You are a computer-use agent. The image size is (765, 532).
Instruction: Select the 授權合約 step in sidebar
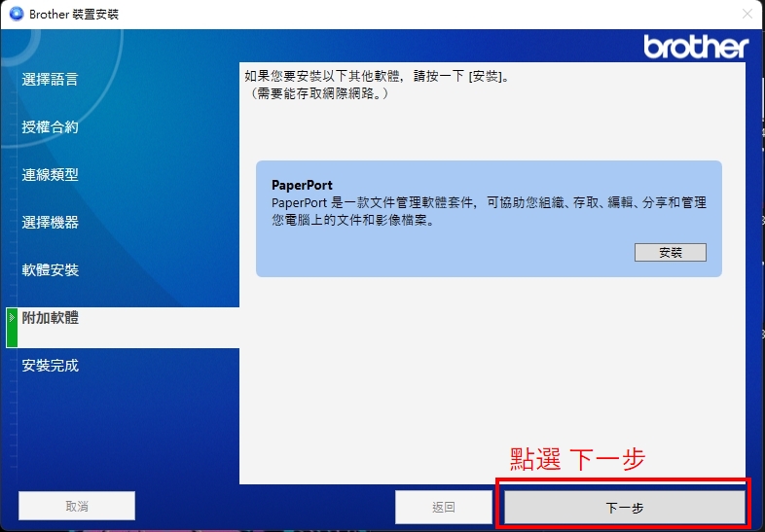[50, 126]
